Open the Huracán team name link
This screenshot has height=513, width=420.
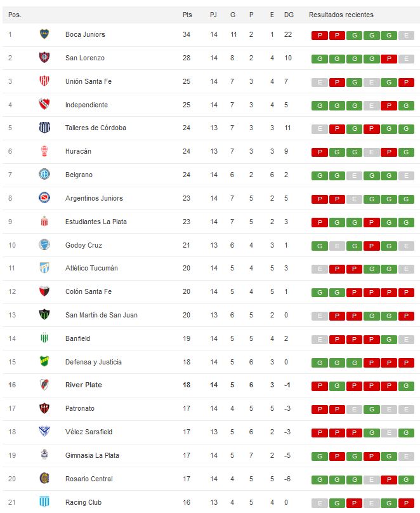tap(78, 151)
